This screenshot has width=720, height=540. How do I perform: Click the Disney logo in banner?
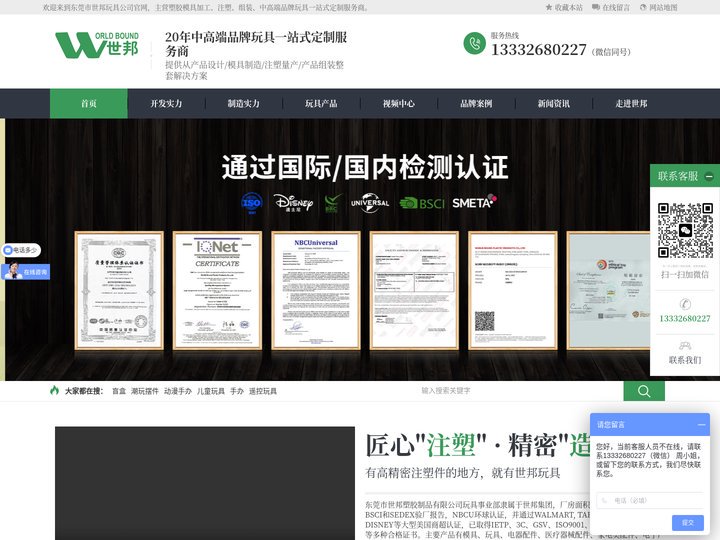[x=293, y=202]
